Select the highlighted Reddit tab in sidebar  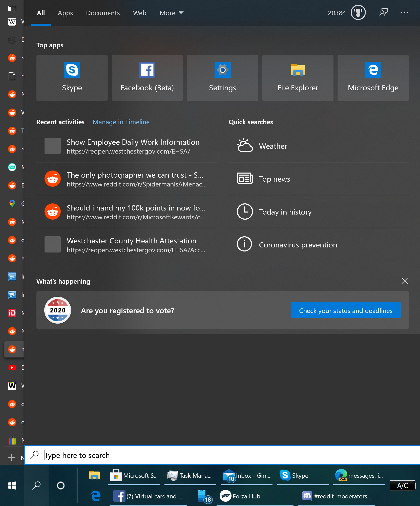click(14, 349)
